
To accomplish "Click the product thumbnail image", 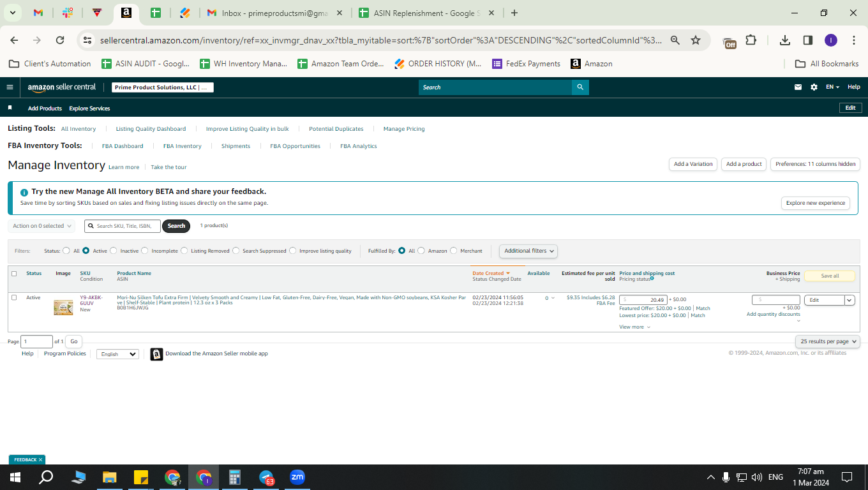I will click(63, 307).
